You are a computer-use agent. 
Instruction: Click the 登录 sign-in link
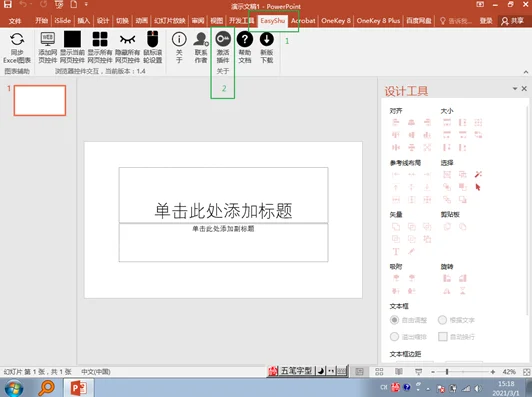(486, 21)
